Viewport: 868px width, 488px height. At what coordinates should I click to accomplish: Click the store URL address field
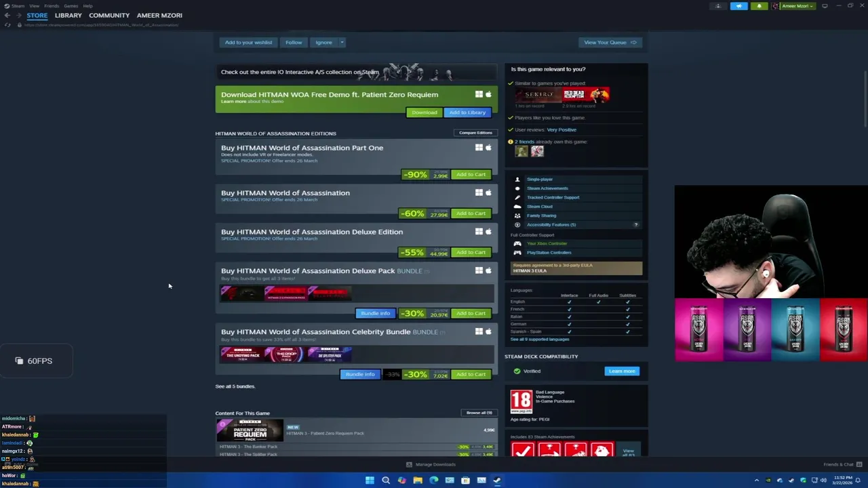[x=101, y=25]
